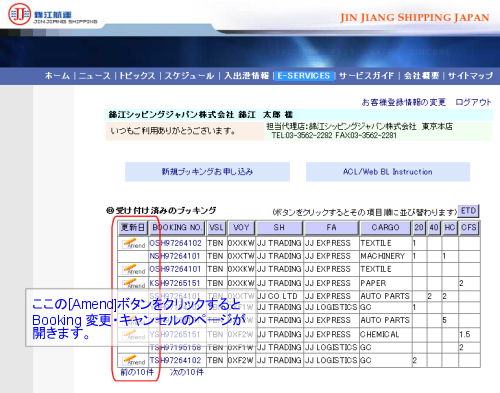Click the 0XXTW voyage cell for NSH97264101

coord(241,256)
